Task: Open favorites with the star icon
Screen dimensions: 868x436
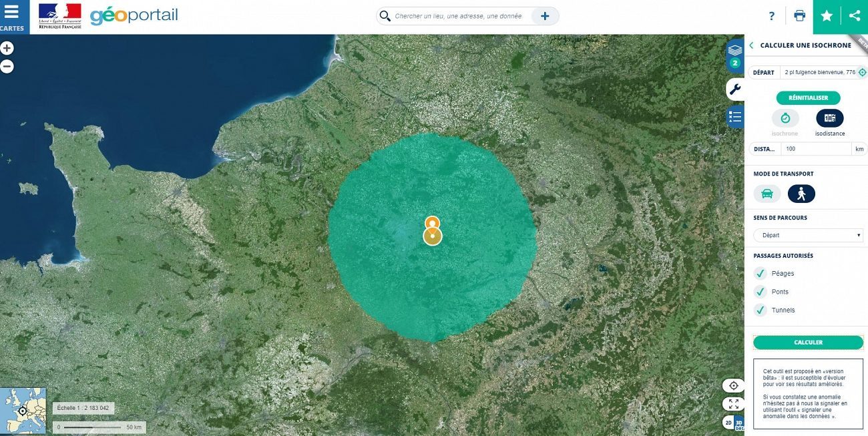Action: 827,16
